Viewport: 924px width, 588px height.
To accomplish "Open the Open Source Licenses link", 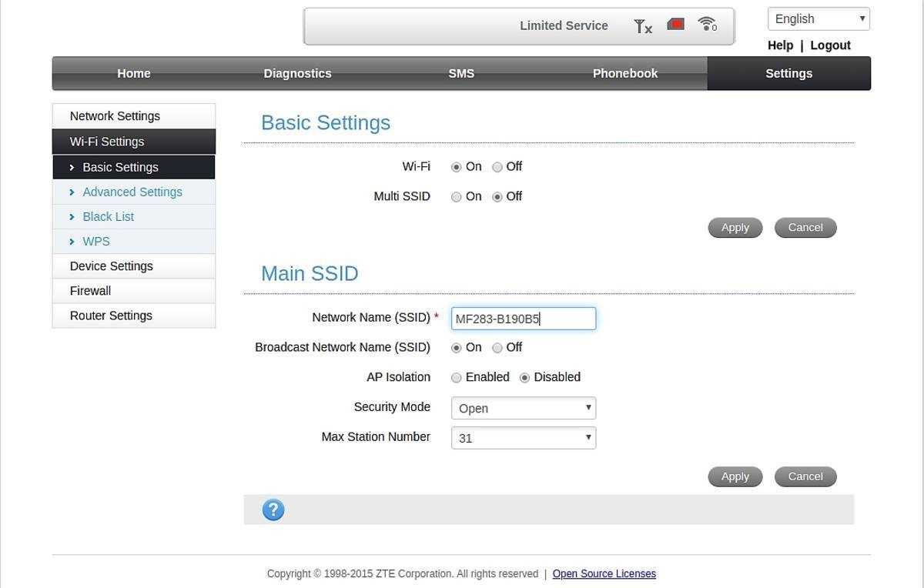I will pyautogui.click(x=604, y=574).
